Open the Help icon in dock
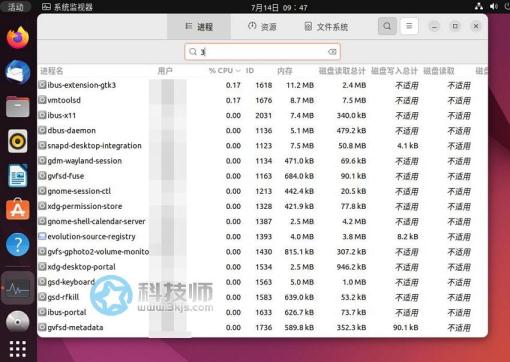 click(18, 244)
